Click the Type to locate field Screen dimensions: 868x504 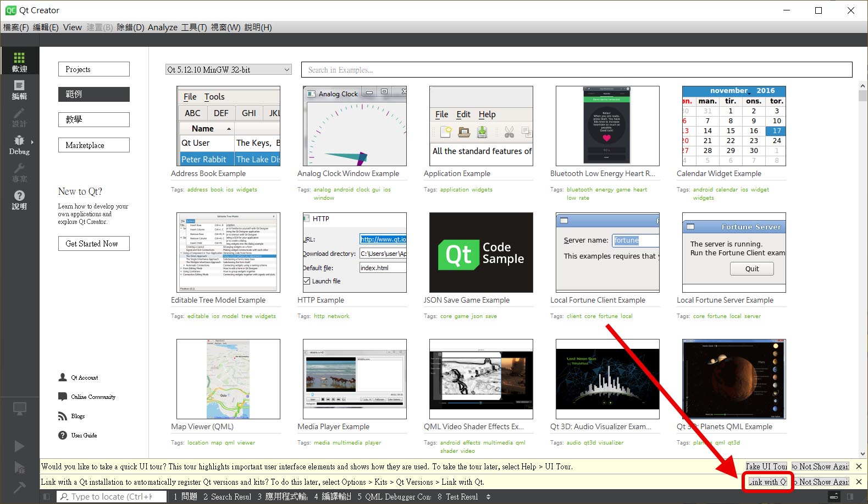[x=112, y=497]
